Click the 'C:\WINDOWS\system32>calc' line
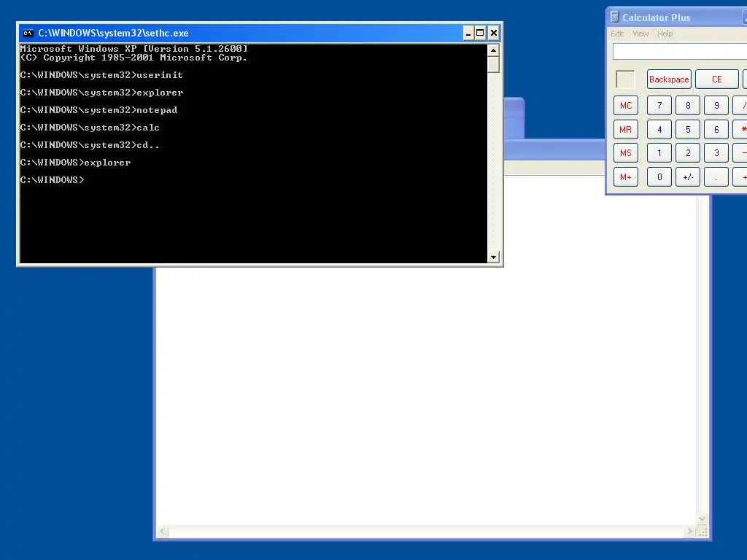The height and width of the screenshot is (560, 747). pyautogui.click(x=90, y=128)
